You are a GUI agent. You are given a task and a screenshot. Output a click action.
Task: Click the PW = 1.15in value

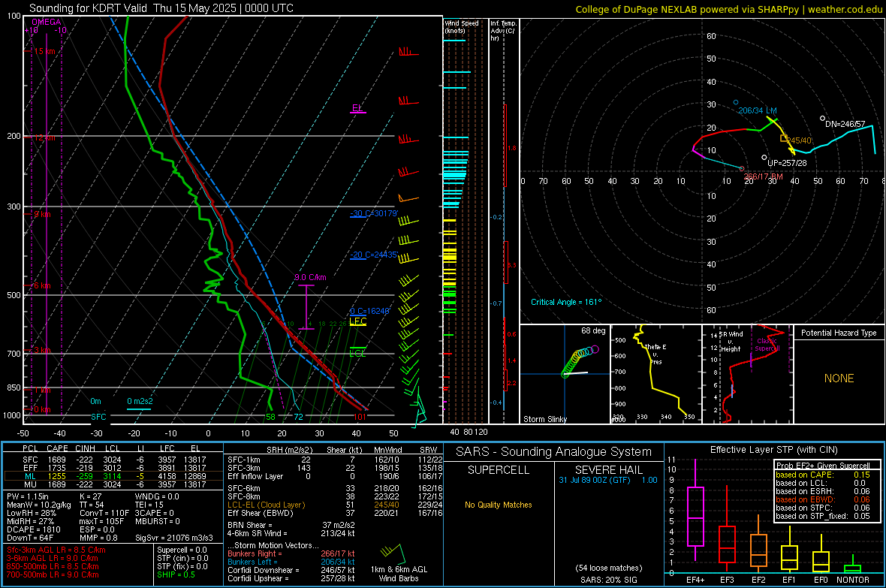[x=28, y=496]
